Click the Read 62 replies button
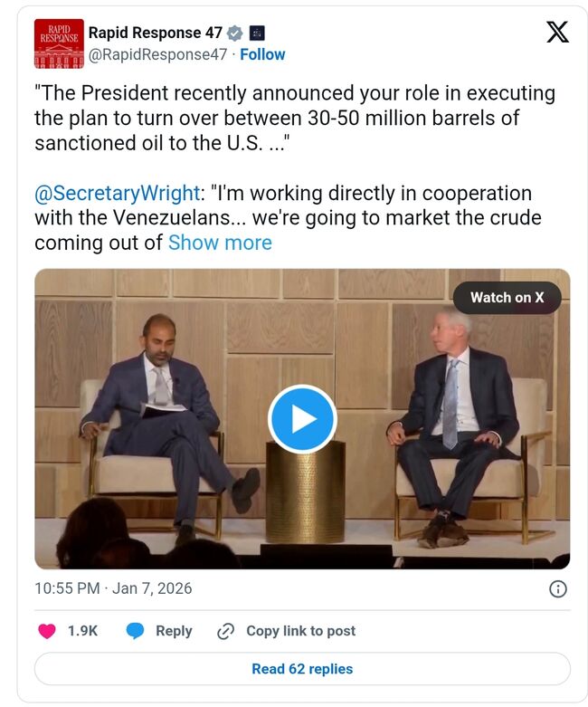The height and width of the screenshot is (707, 588). [x=302, y=669]
